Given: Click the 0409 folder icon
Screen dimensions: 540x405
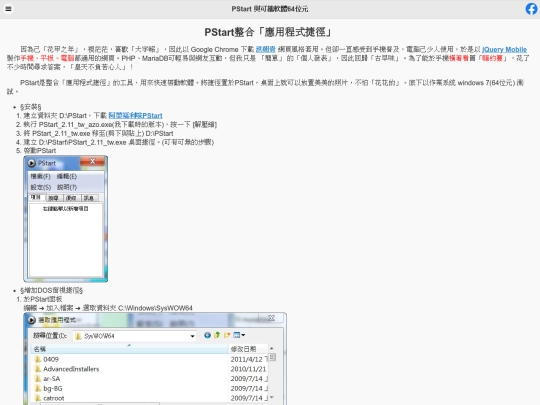Looking at the screenshot, I should (38, 359).
